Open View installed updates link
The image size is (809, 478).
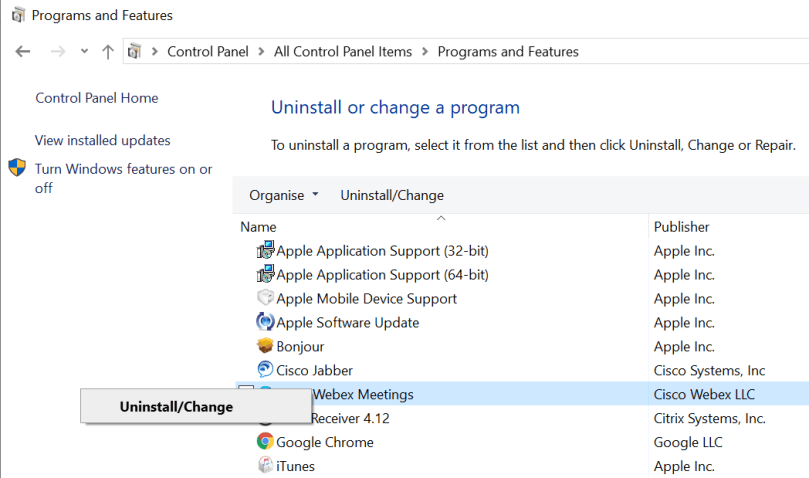pos(103,141)
